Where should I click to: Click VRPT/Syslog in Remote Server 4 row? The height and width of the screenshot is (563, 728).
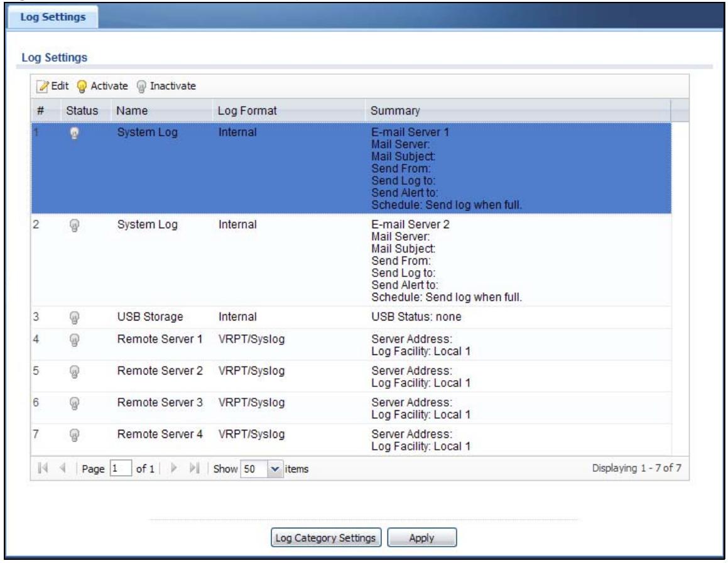click(x=251, y=434)
